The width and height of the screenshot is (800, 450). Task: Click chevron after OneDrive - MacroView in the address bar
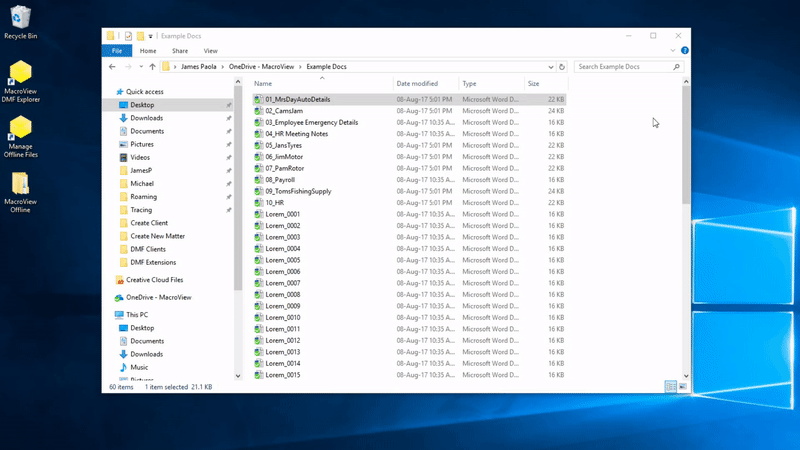(300, 67)
